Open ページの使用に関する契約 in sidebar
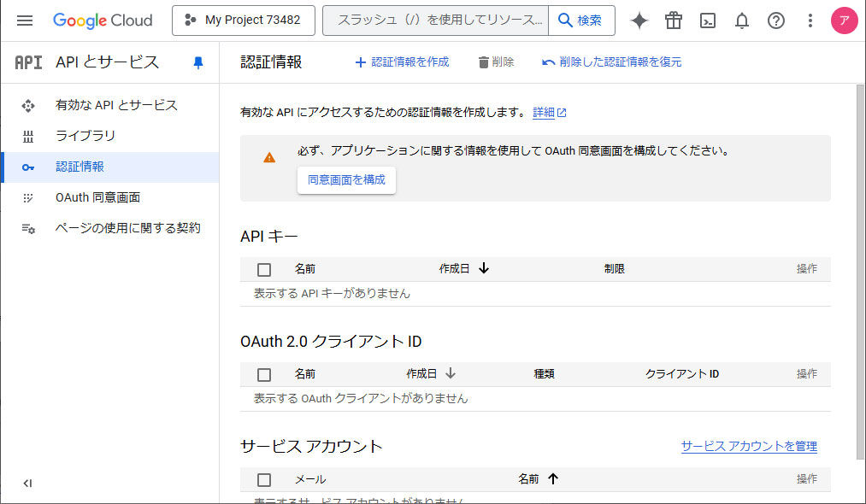Screen dimensions: 866x504 pos(110,228)
